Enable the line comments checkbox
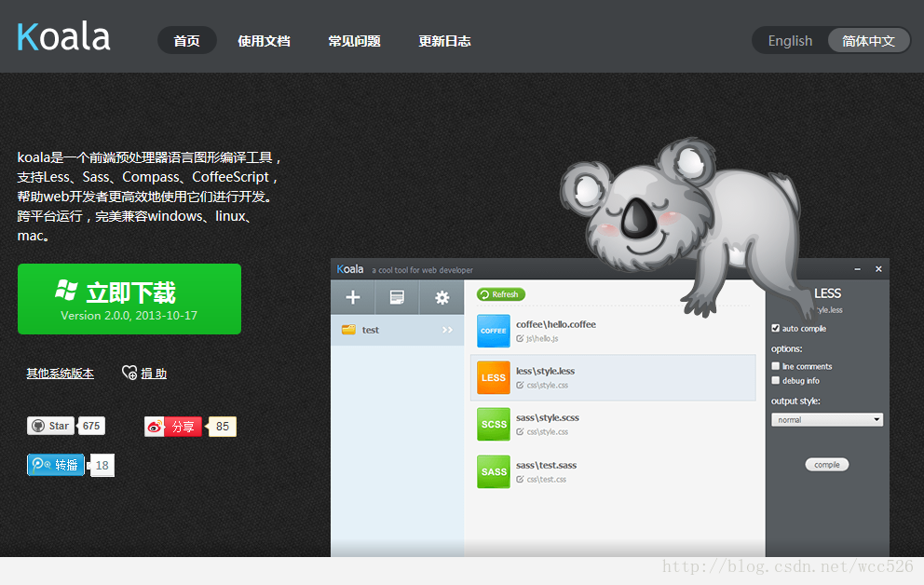The height and width of the screenshot is (585, 924). tap(776, 366)
